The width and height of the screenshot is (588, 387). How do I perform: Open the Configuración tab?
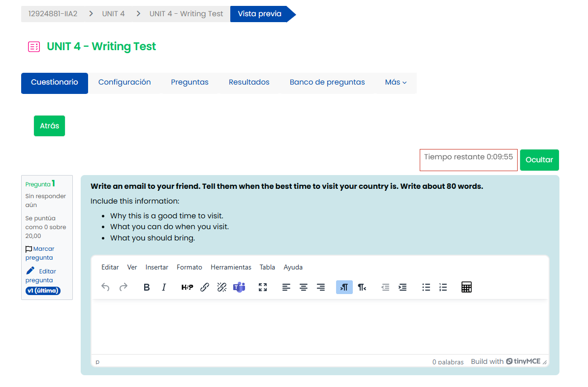pos(124,83)
